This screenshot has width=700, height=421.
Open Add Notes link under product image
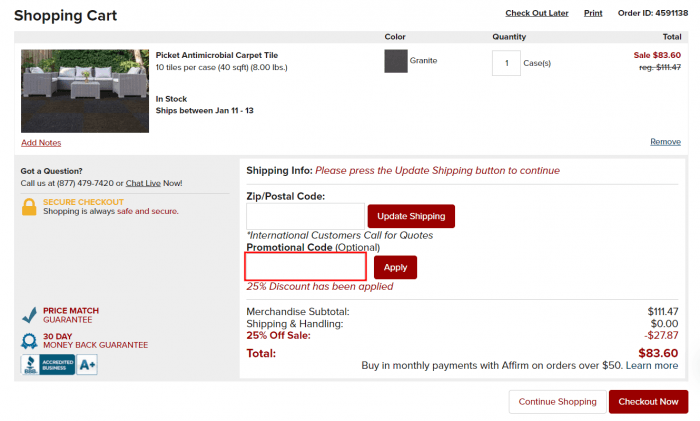pyautogui.click(x=41, y=143)
